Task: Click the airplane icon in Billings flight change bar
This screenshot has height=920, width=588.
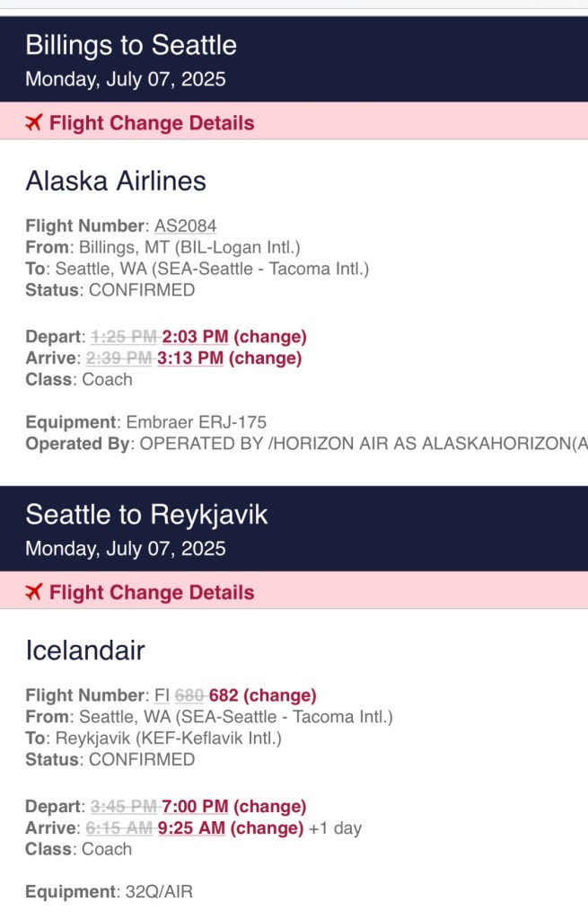Action: 34,123
